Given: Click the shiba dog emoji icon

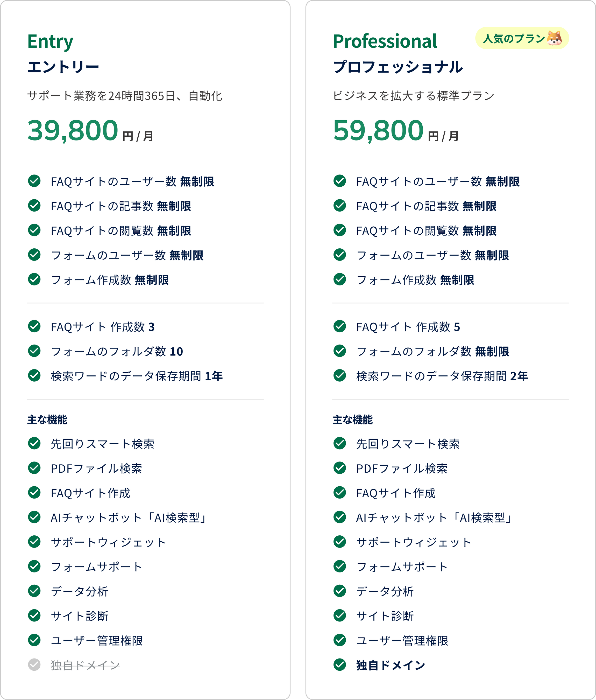Looking at the screenshot, I should tap(554, 38).
